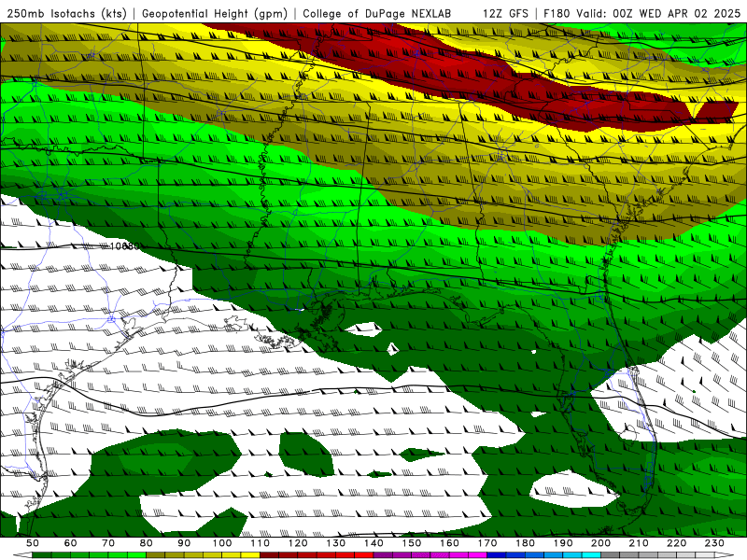This screenshot has height=560, width=747.
Task: Select the dark gray swatch just after 200
Action: pos(611,555)
